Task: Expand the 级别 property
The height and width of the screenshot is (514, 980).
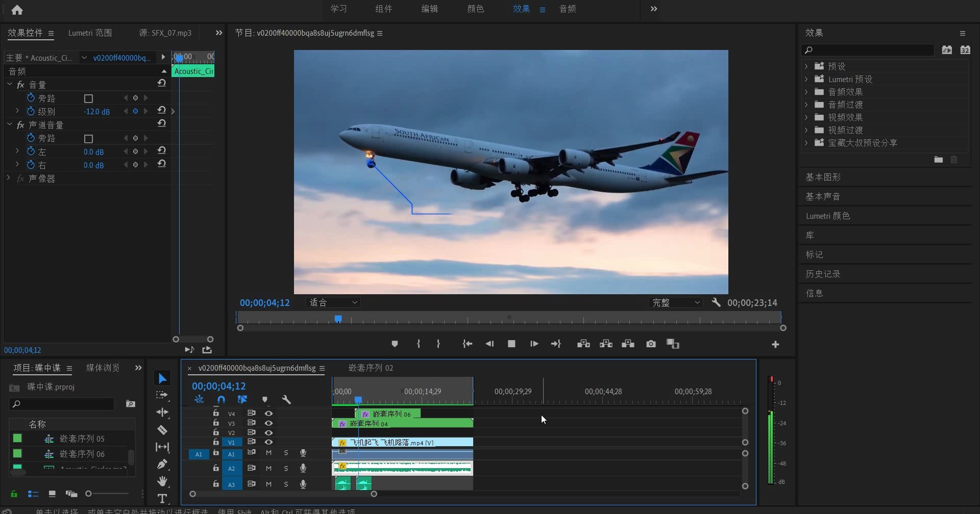Action: click(x=17, y=111)
